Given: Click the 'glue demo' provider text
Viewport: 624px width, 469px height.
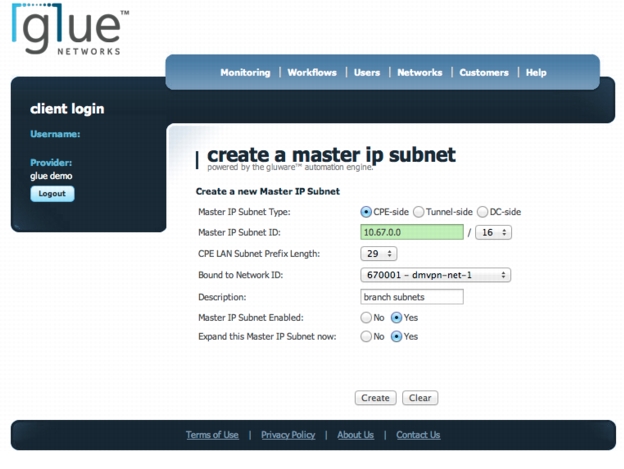Looking at the screenshot, I should pyautogui.click(x=51, y=176).
